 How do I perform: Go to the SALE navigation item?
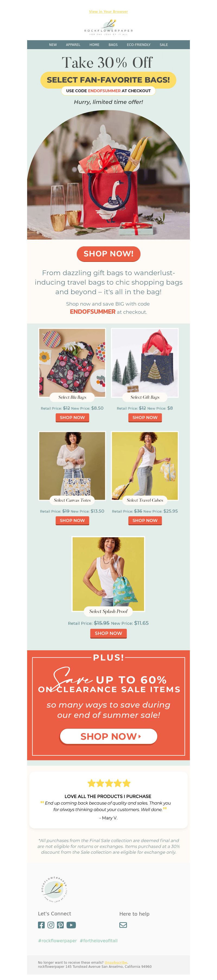[163, 45]
